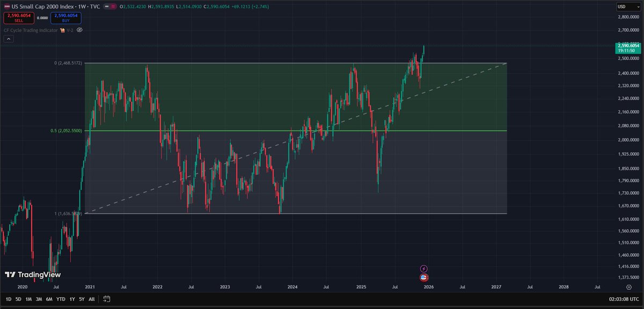Click the purple lightning event marker
The height and width of the screenshot is (309, 644).
click(424, 268)
